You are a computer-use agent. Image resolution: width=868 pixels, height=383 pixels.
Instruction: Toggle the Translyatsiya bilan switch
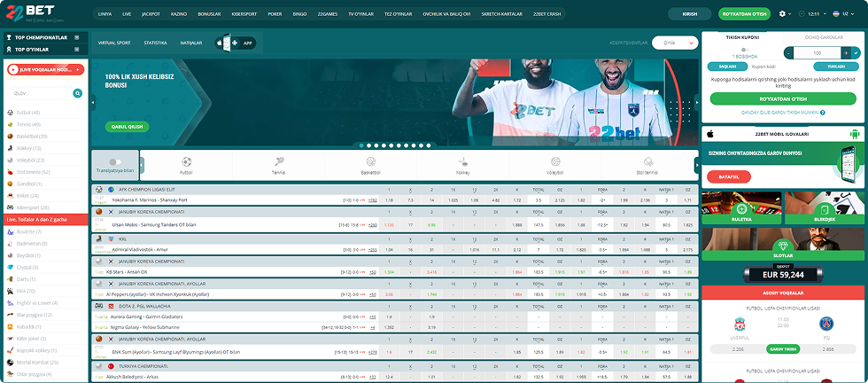tap(115, 162)
